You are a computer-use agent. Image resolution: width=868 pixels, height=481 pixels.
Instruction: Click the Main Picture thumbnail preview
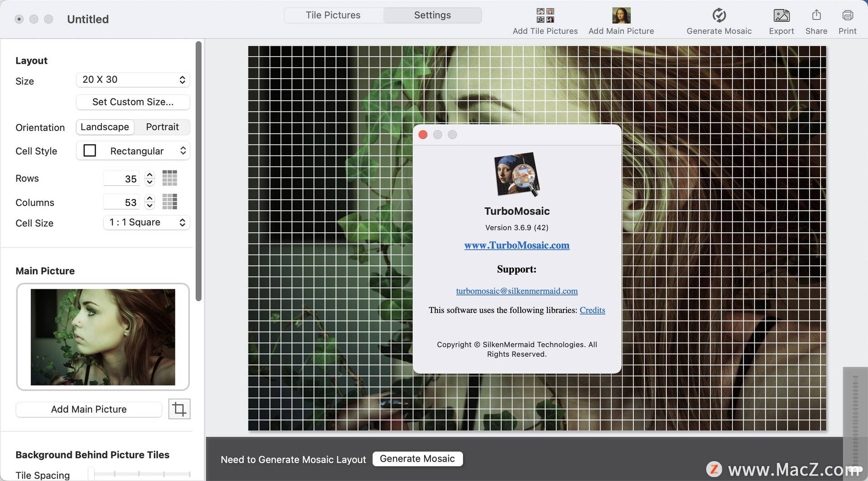click(x=103, y=337)
